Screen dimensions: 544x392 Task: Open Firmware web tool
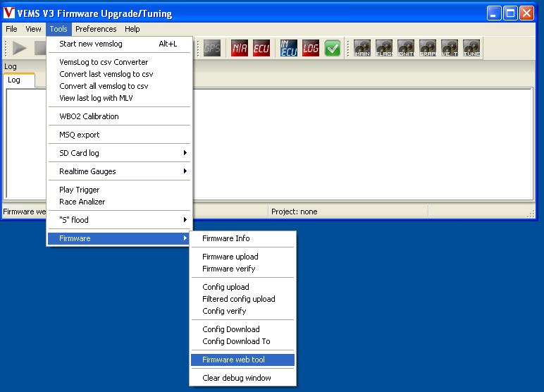pyautogui.click(x=242, y=360)
